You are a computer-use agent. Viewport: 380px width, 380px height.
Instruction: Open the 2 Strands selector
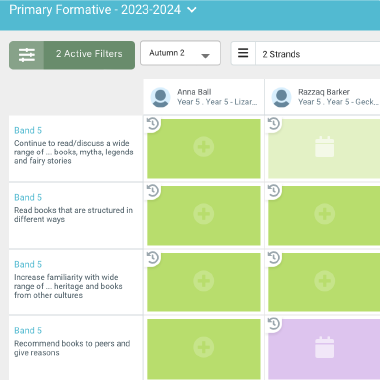tap(318, 54)
